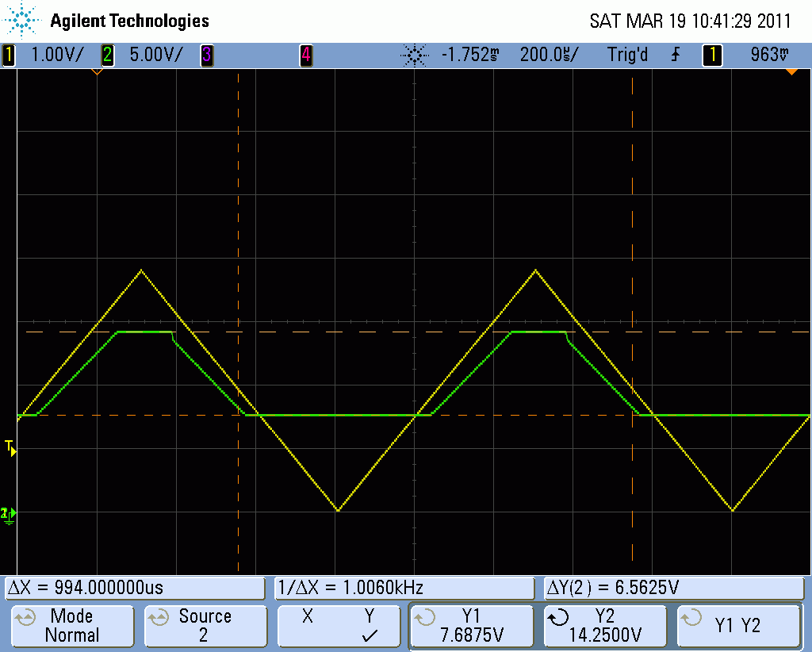Image resolution: width=812 pixels, height=652 pixels.
Task: Select channel 1 indicator in header
Action: (9, 55)
